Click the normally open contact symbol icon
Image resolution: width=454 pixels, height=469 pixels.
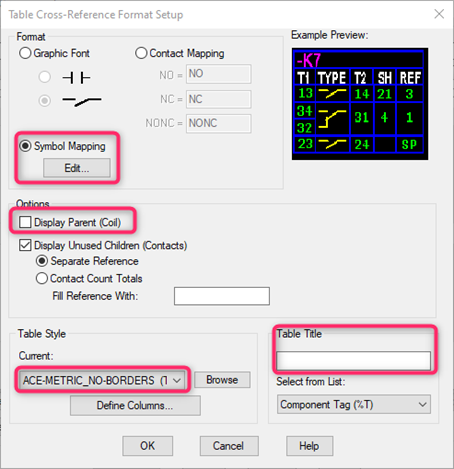tap(76, 78)
